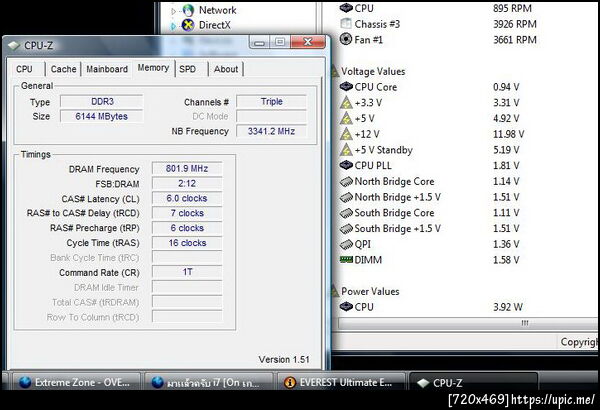Screen dimensions: 600x410
Task: Click the DIMM memory module icon
Action: point(346,260)
